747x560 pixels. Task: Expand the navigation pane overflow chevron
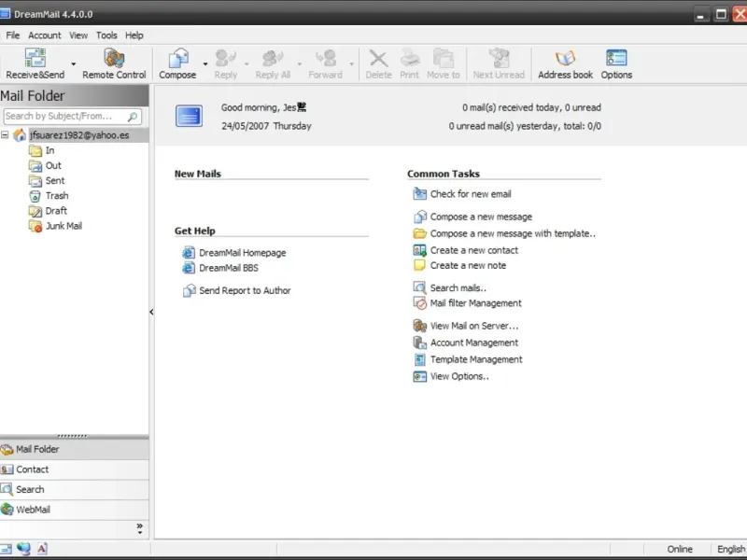(x=140, y=527)
